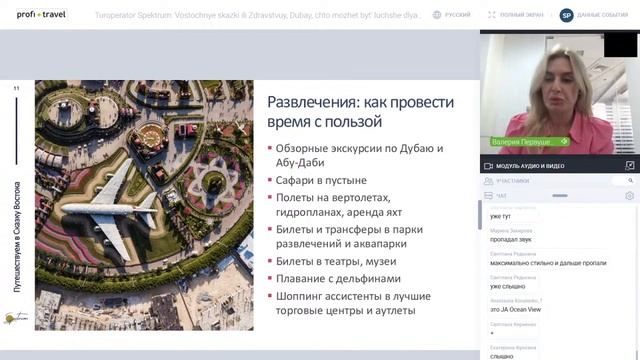Click chat message 'уже тут'
The image size is (640, 360).
pyautogui.click(x=500, y=216)
